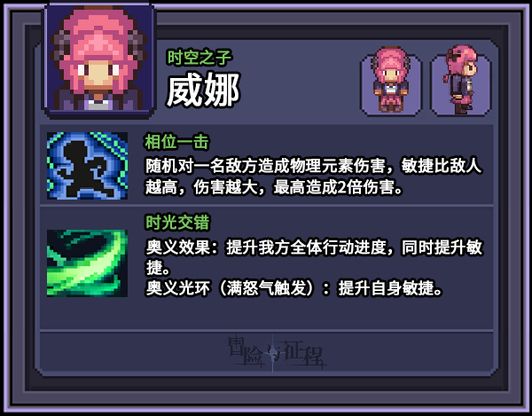Click the large pink-haired character portrait
This screenshot has height=416, width=532.
click(x=98, y=59)
